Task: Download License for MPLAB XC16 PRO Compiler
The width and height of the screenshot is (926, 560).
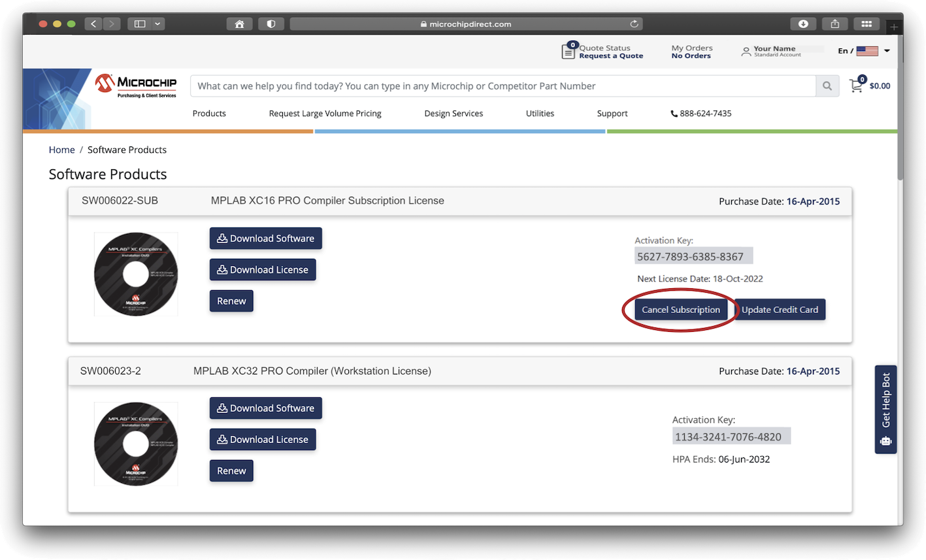Action: (x=263, y=270)
